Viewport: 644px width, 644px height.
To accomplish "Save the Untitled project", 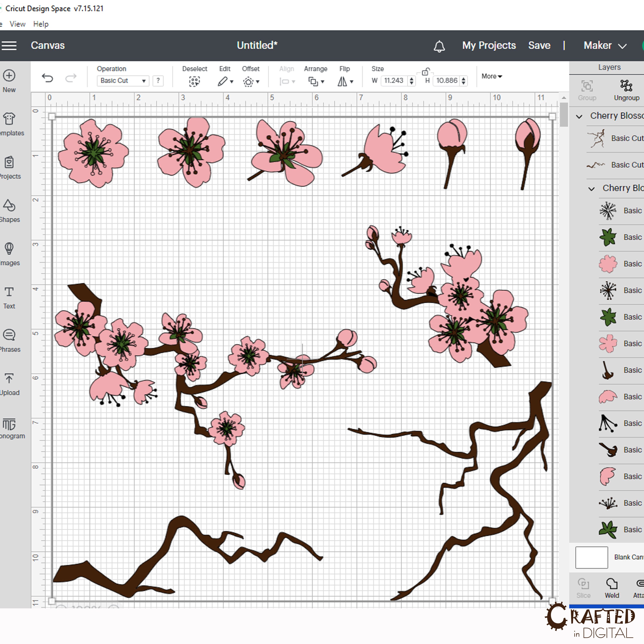I will coord(539,45).
